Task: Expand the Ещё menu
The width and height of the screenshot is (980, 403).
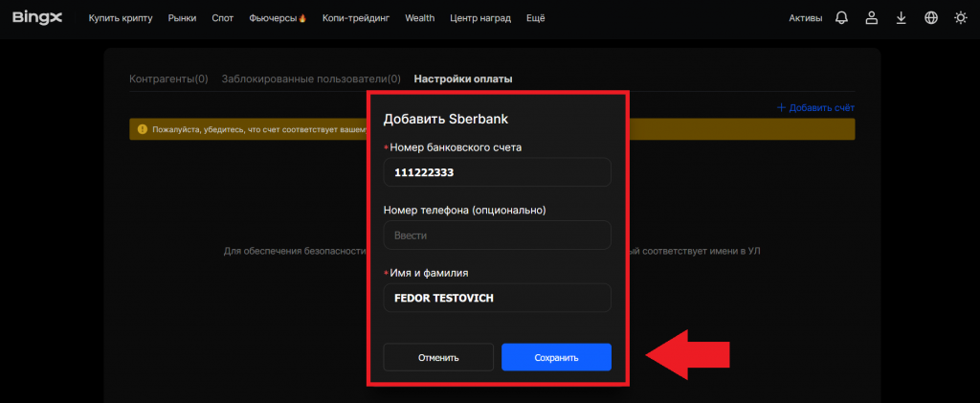Action: pyautogui.click(x=536, y=18)
